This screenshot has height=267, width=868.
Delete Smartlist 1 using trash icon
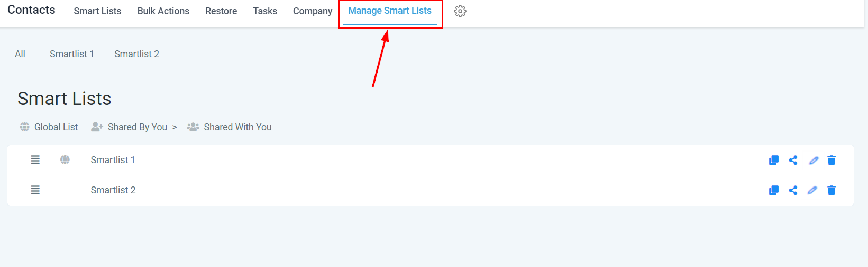click(832, 160)
